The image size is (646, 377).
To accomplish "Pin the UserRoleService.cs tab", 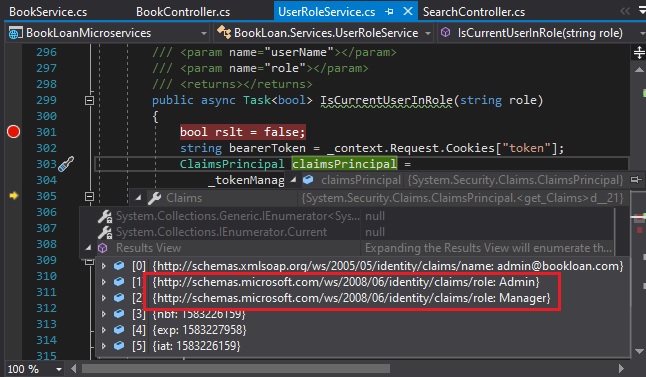I will coord(389,12).
